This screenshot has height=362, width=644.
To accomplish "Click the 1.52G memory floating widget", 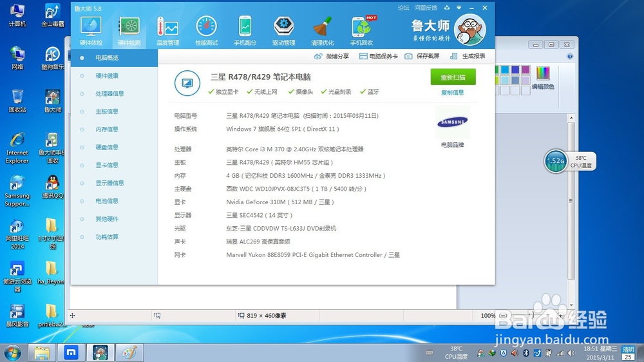I will coord(556,161).
